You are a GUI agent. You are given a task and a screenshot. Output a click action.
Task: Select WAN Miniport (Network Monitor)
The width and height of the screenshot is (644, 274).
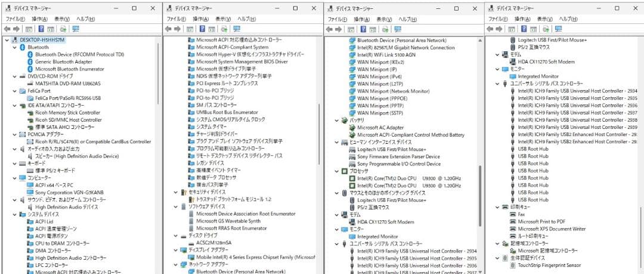394,91
